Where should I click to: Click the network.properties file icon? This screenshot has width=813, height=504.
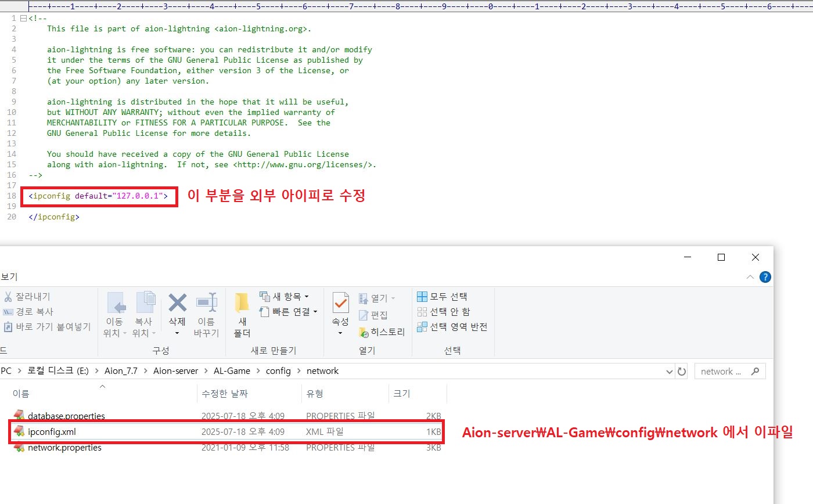(19, 447)
